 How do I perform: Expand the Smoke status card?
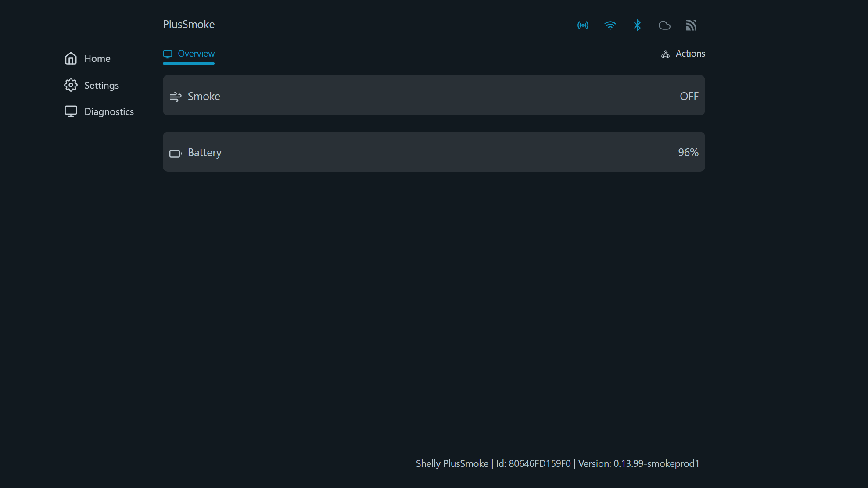coord(434,96)
